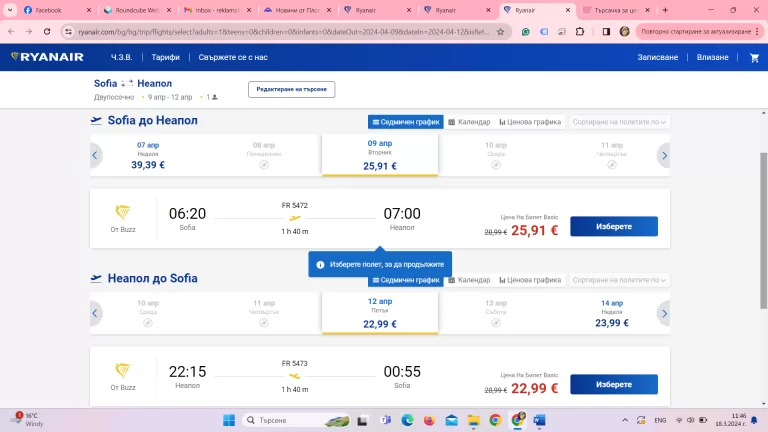Open the Chrome side panel icon
The height and width of the screenshot is (432, 768).
tap(606, 31)
